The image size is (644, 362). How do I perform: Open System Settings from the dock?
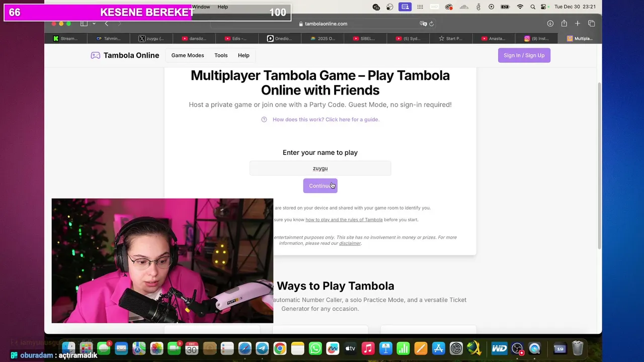456,348
